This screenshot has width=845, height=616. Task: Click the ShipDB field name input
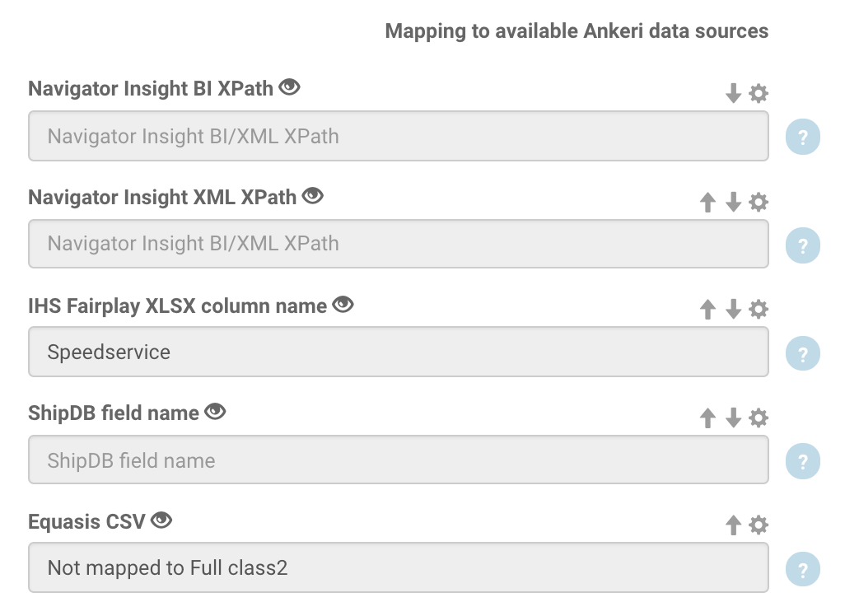(x=399, y=460)
